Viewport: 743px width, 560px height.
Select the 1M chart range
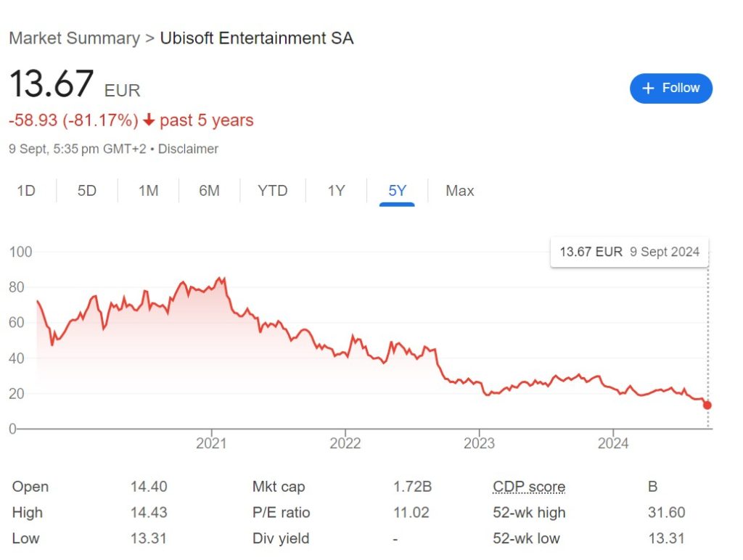pyautogui.click(x=148, y=191)
